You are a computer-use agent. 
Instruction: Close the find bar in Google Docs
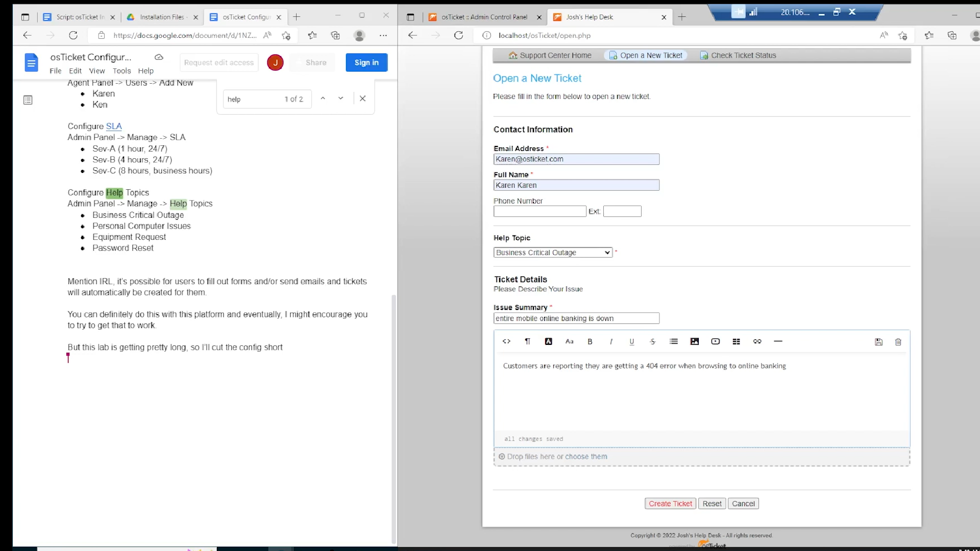[362, 98]
